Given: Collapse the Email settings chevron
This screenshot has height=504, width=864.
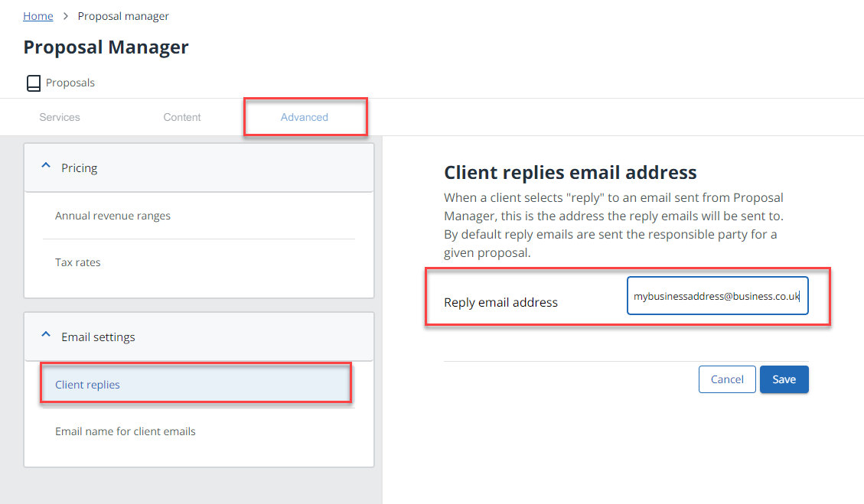Looking at the screenshot, I should tap(46, 335).
